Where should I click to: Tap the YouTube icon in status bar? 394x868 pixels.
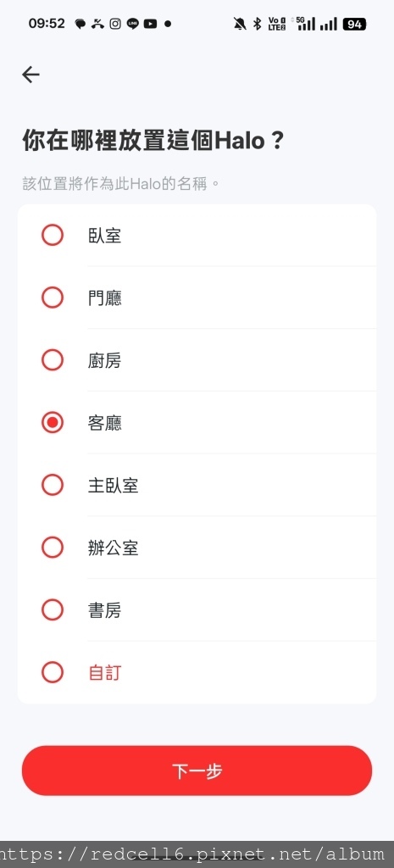click(150, 24)
